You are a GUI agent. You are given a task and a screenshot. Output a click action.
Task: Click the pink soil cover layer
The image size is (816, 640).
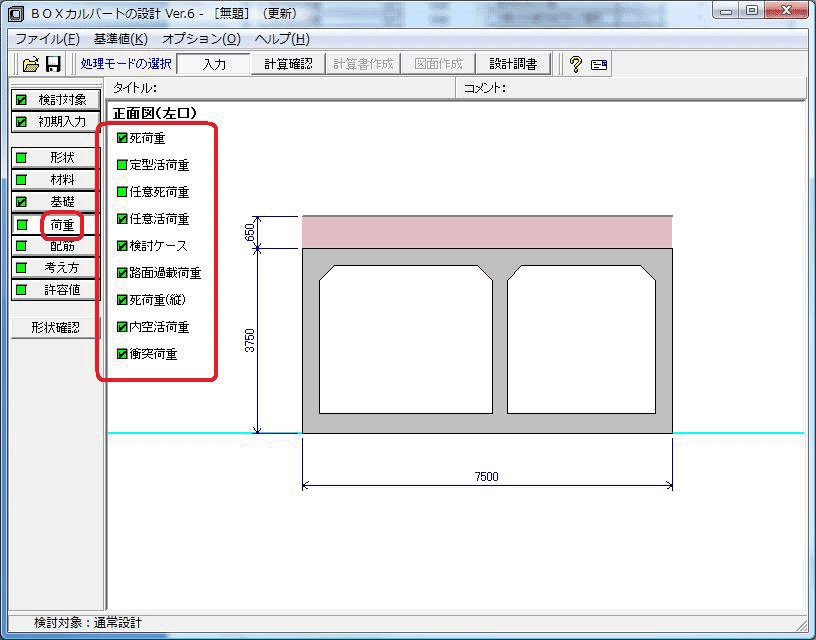click(487, 232)
